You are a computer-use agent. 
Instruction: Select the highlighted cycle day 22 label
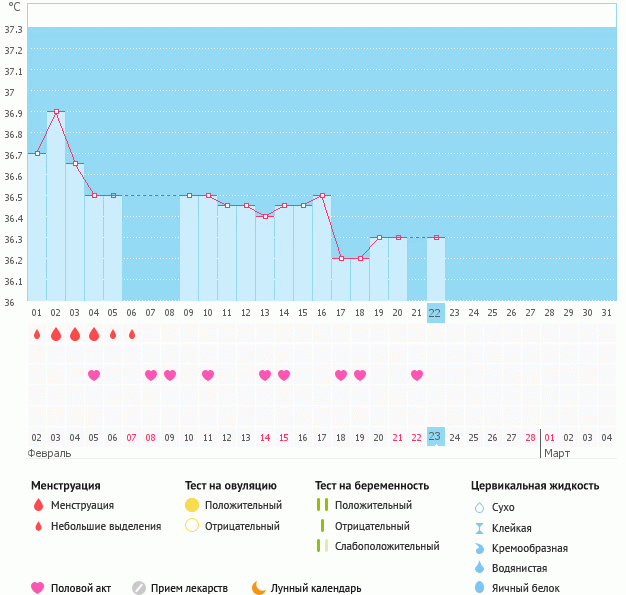pyautogui.click(x=435, y=312)
